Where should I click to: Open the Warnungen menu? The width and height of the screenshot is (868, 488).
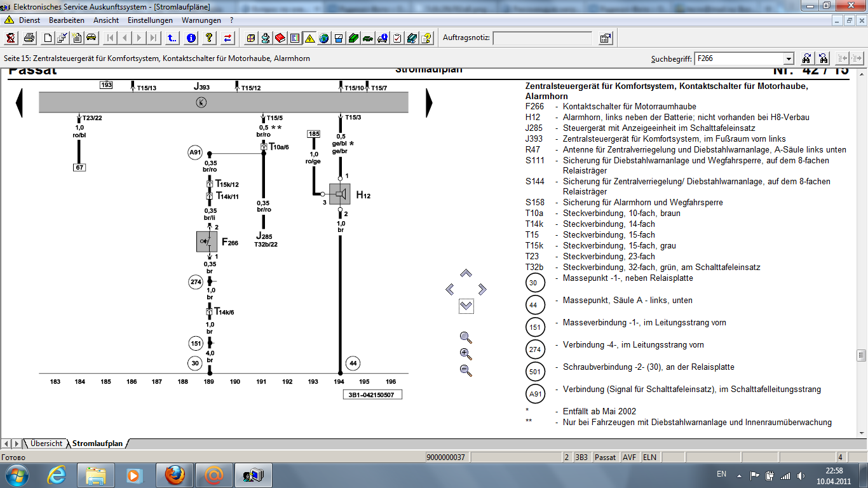201,20
